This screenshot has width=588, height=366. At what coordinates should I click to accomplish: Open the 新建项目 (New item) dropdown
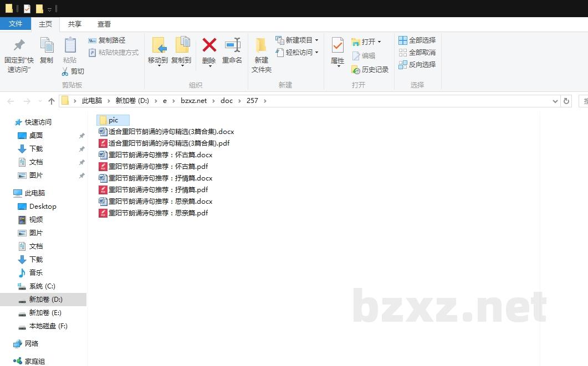tap(316, 40)
